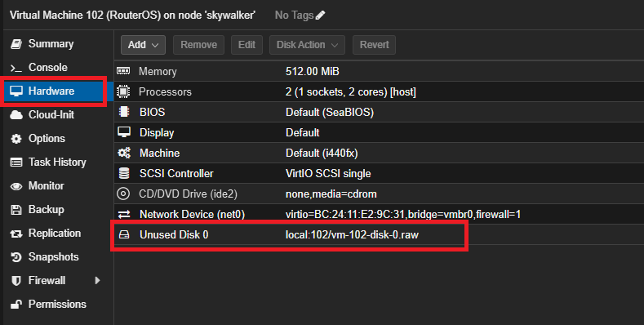
Task: Open the Disk Action dropdown
Action: click(x=307, y=45)
